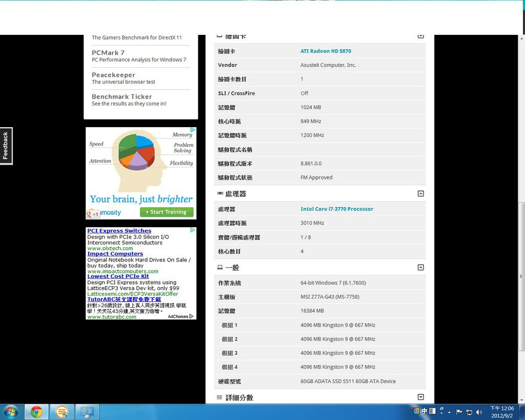
Task: Open the Intel Core i7-3770 Processor link
Action: 337,209
